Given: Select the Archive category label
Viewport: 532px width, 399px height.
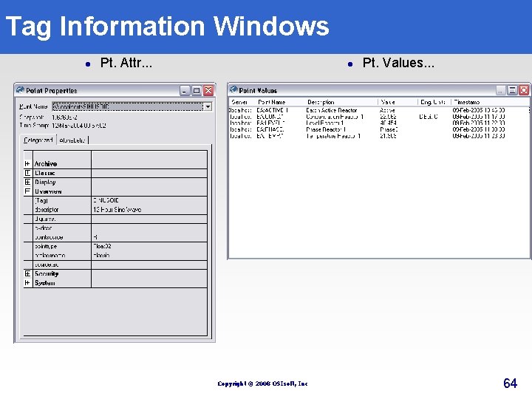Looking at the screenshot, I should [46, 164].
